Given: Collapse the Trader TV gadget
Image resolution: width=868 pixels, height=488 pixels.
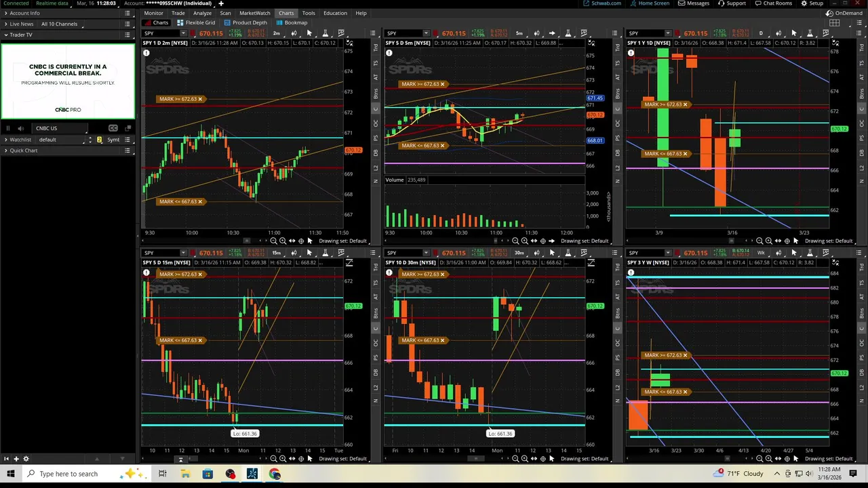Looking at the screenshot, I should [x=6, y=35].
